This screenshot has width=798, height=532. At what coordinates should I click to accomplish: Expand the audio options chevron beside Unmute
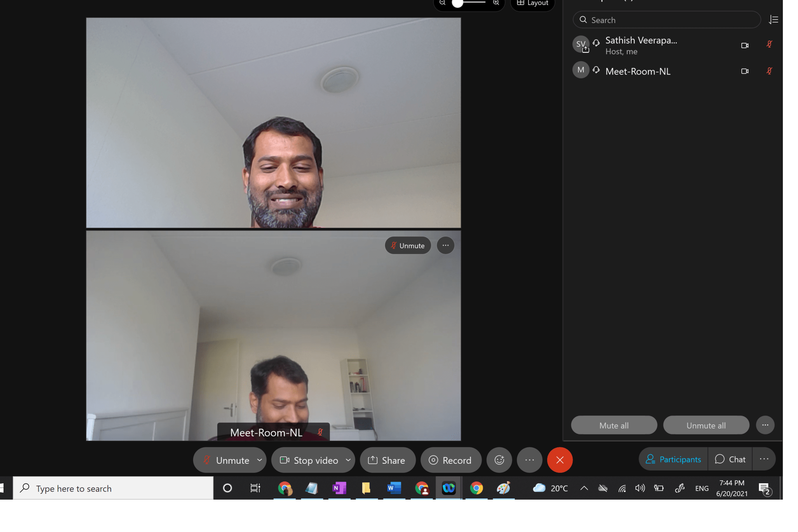[259, 460]
